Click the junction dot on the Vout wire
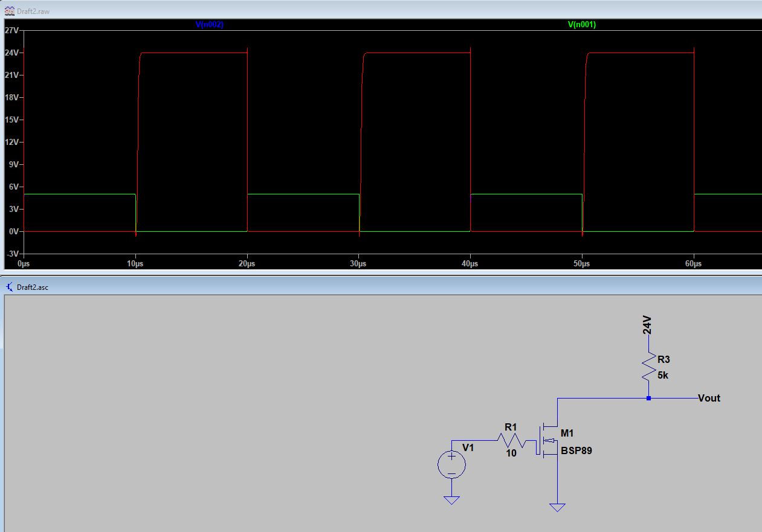The image size is (762, 532). tap(648, 399)
